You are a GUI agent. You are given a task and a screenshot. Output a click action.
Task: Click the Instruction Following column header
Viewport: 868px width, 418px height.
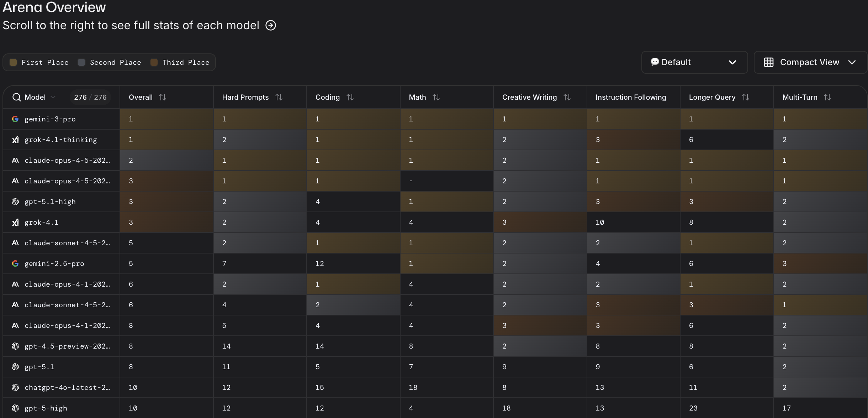click(630, 97)
